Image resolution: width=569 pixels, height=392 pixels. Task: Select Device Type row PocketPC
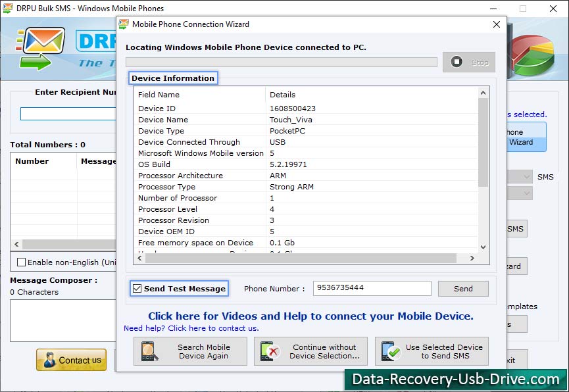[306, 131]
